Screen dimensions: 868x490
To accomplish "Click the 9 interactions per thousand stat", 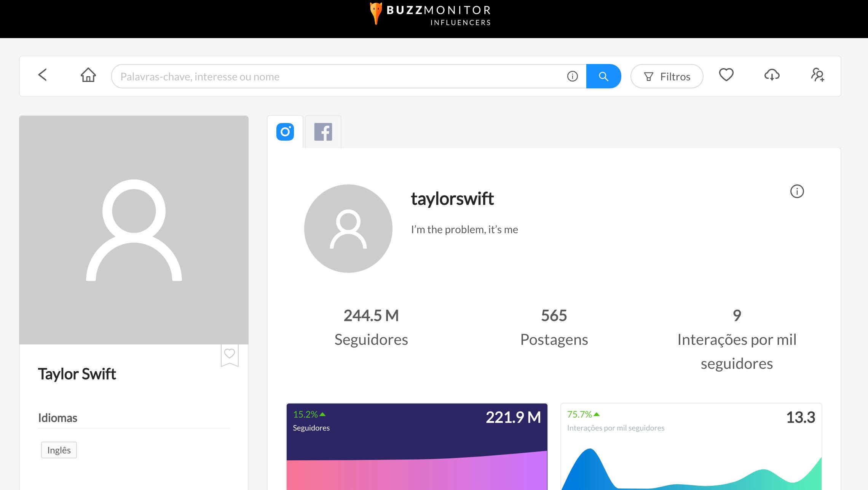I will point(737,339).
